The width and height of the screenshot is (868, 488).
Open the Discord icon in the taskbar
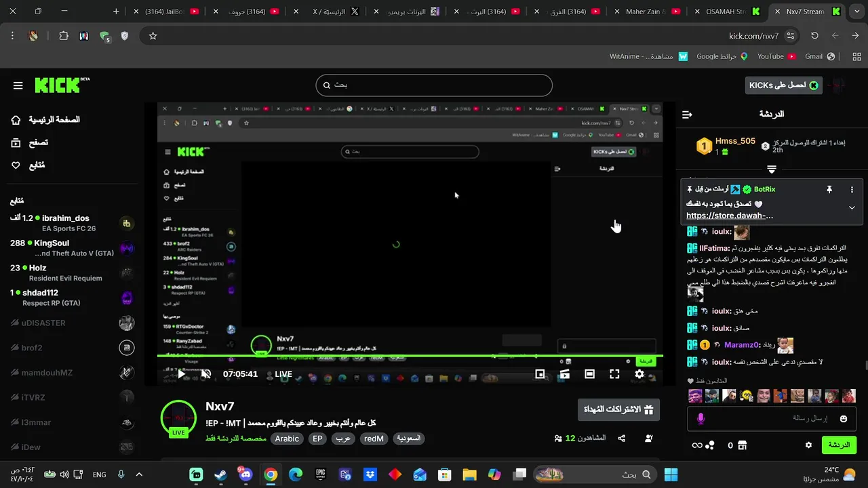pyautogui.click(x=245, y=474)
